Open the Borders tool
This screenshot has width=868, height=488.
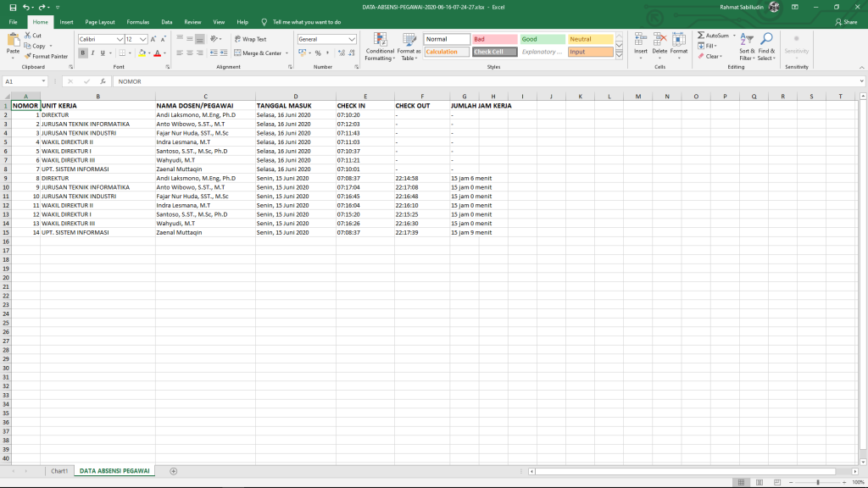(122, 53)
